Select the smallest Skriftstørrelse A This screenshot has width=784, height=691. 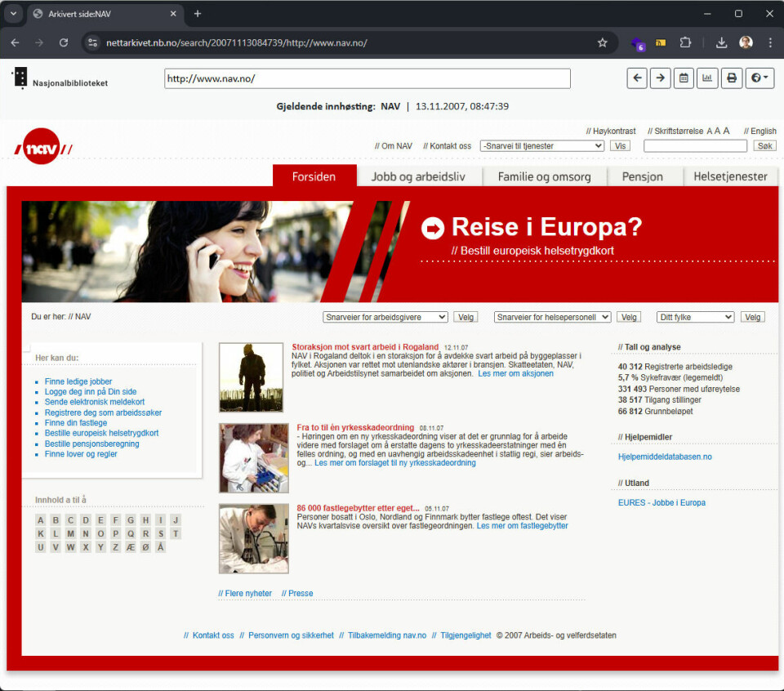(x=709, y=131)
